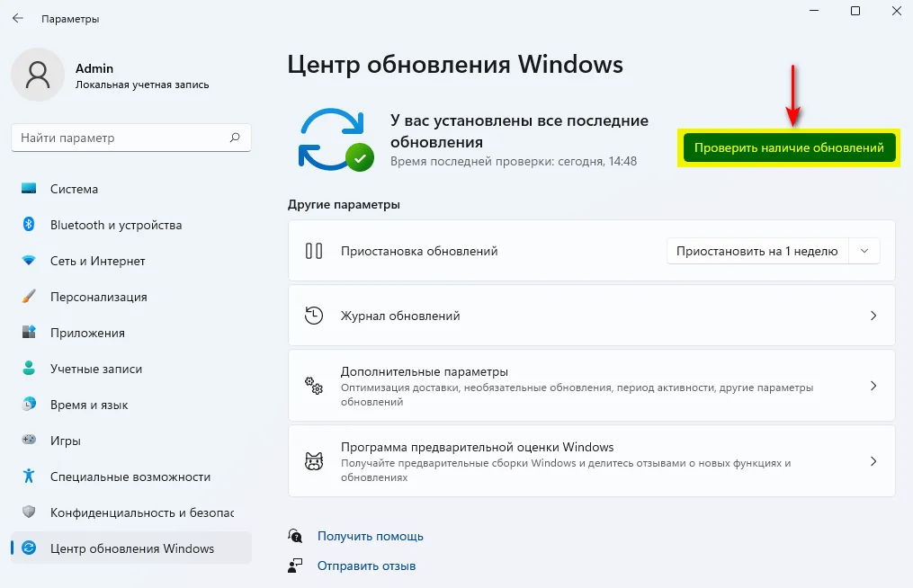Click into the Найти параметр search field

coord(131,138)
